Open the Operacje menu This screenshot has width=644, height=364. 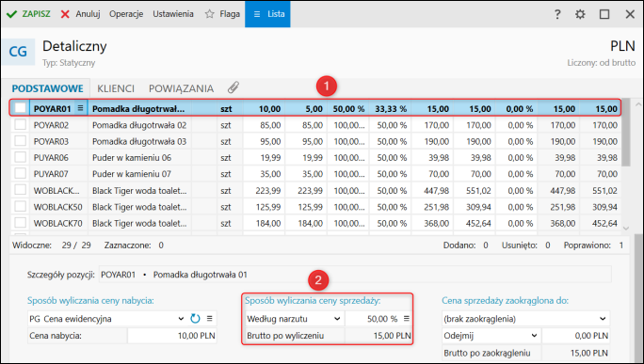click(126, 14)
